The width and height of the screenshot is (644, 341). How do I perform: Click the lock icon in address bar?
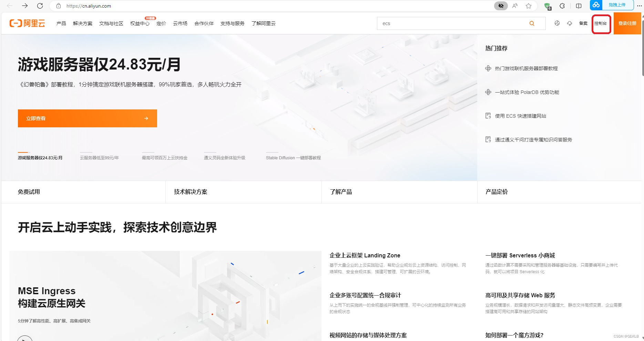[59, 6]
